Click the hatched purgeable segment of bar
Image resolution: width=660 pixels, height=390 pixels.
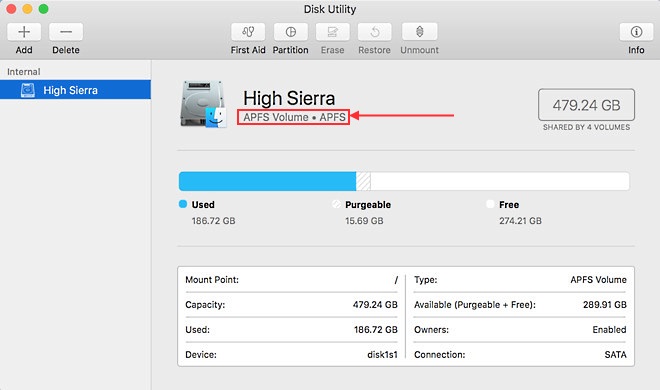coord(363,181)
